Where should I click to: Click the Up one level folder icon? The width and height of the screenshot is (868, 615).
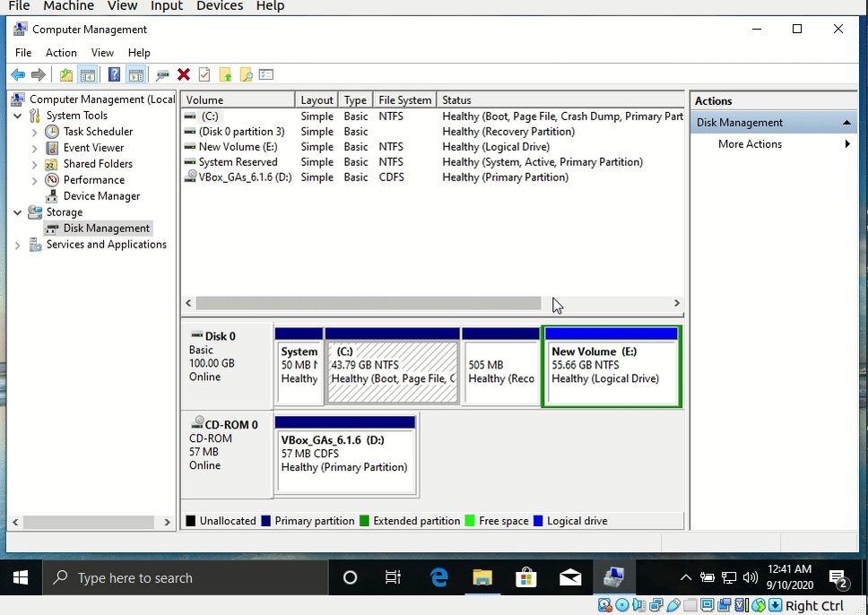pyautogui.click(x=66, y=74)
